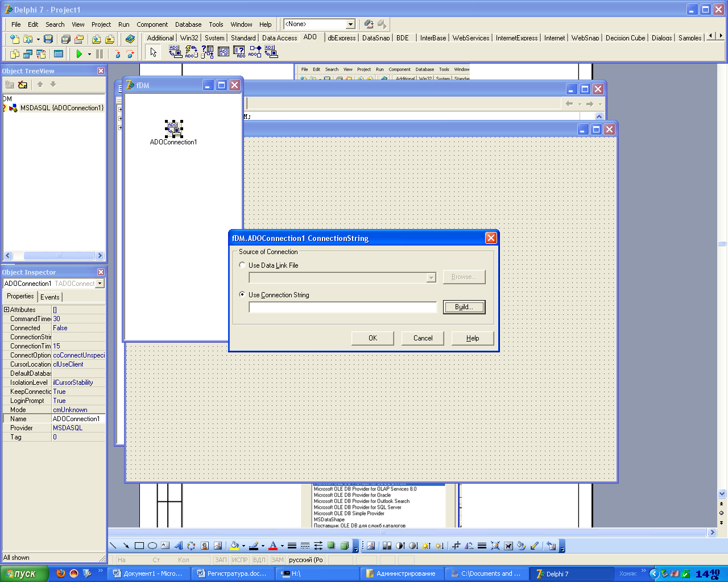Pick the arrow pointer in component palette
Image resolution: width=728 pixels, height=582 pixels.
[153, 52]
